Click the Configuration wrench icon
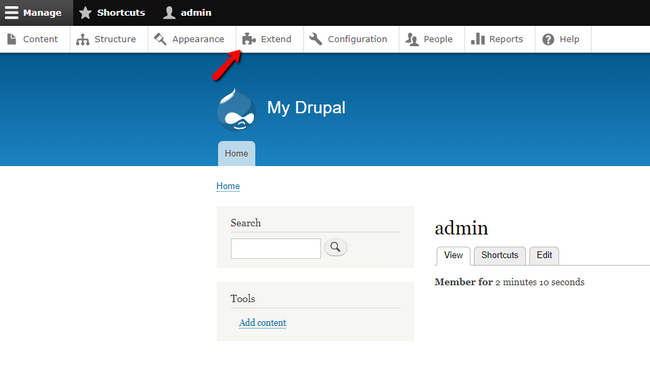This screenshot has height=366, width=650. (315, 39)
